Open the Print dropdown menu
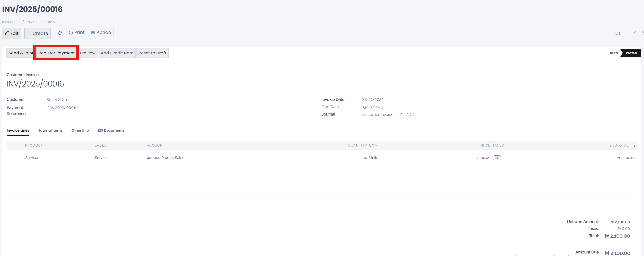Image resolution: width=644 pixels, height=256 pixels. [x=77, y=33]
